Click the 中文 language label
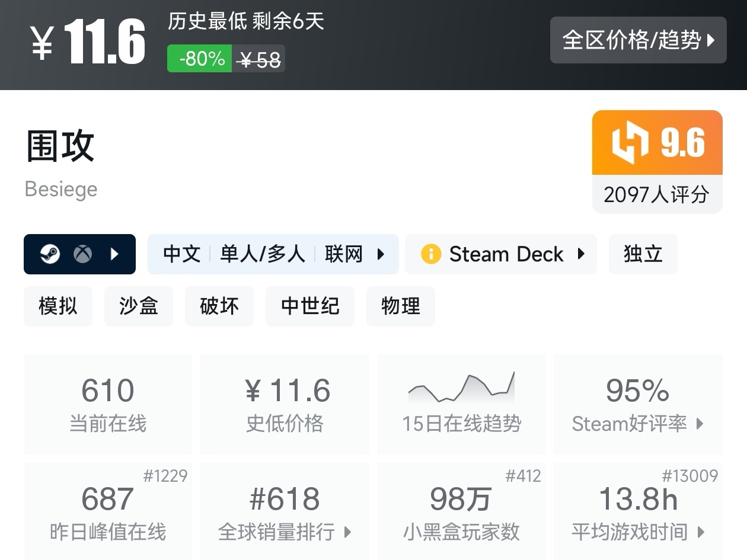The height and width of the screenshot is (560, 747). 182,254
